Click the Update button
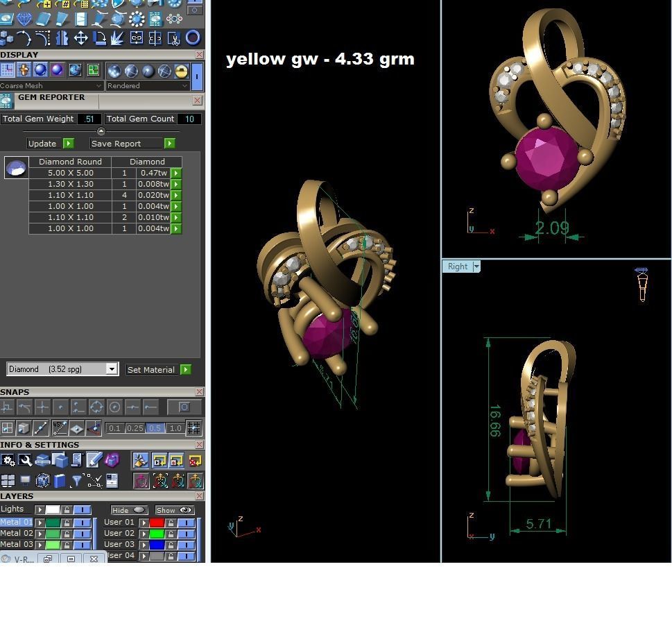672x626 pixels. (x=51, y=143)
